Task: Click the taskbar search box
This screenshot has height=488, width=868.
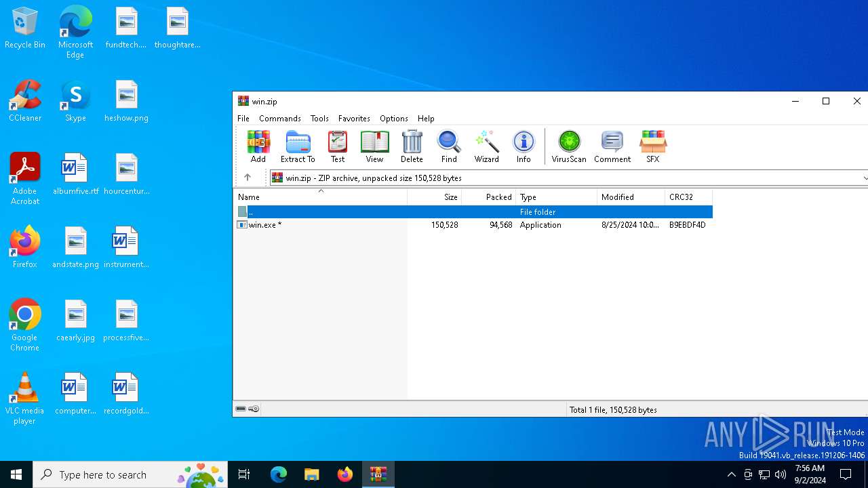Action: point(132,474)
